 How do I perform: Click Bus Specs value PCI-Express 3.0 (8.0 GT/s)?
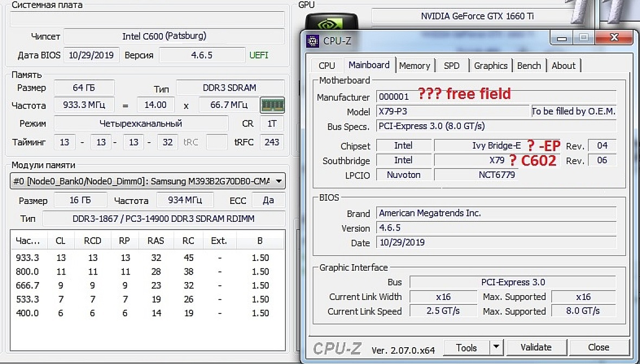click(x=496, y=126)
